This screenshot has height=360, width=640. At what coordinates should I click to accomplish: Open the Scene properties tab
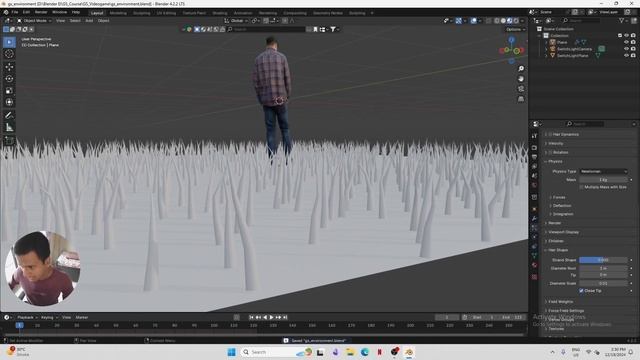(534, 176)
